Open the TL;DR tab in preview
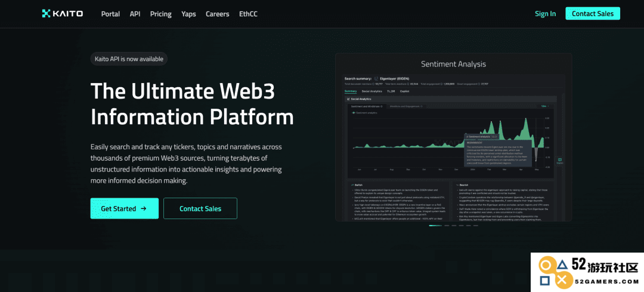The height and width of the screenshot is (292, 644). 391,91
